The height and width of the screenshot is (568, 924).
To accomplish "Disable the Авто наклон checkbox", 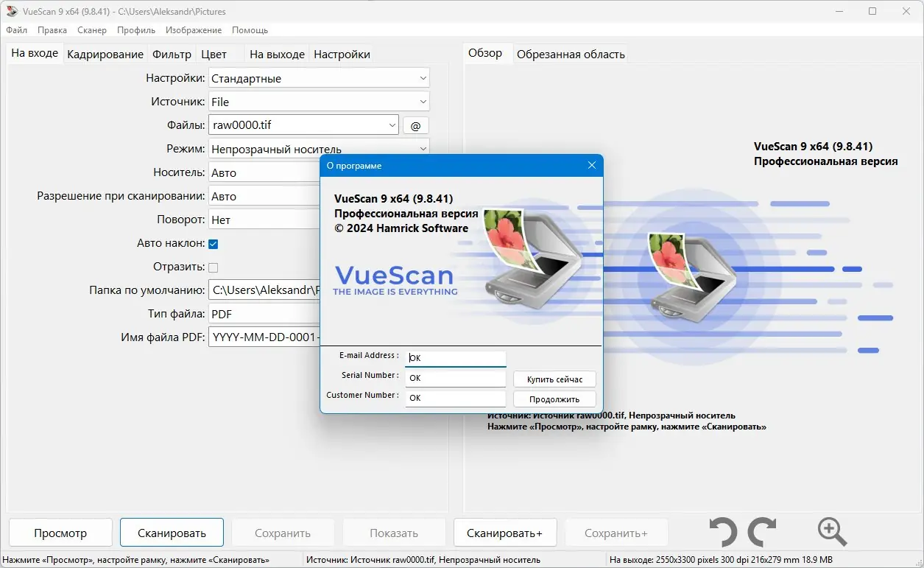I will tap(214, 244).
